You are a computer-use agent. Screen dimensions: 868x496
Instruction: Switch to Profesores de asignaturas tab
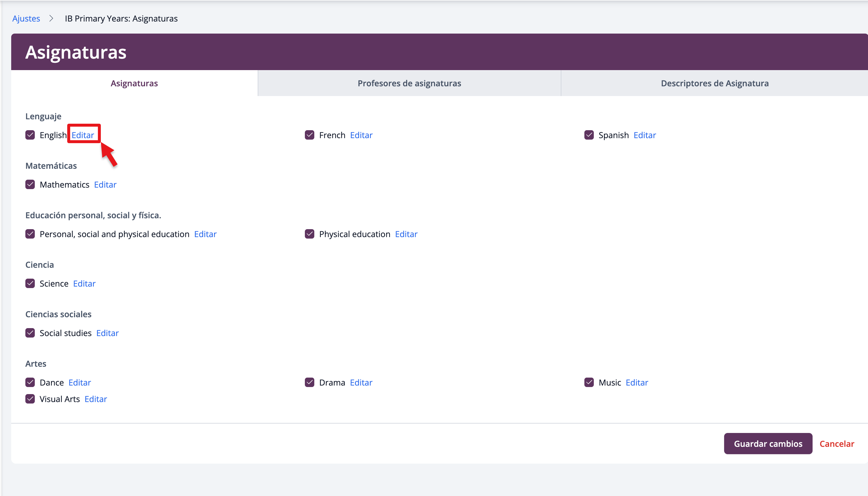(x=409, y=83)
